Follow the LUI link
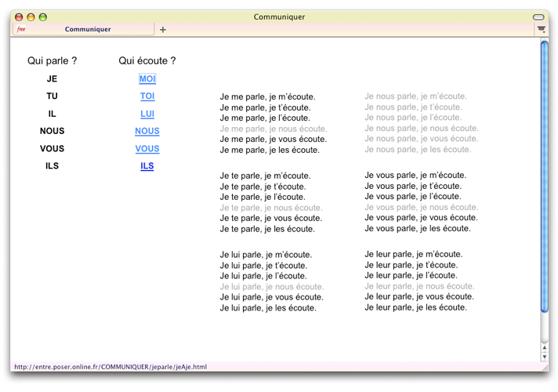Image resolution: width=558 pixels, height=392 pixels. tap(147, 114)
